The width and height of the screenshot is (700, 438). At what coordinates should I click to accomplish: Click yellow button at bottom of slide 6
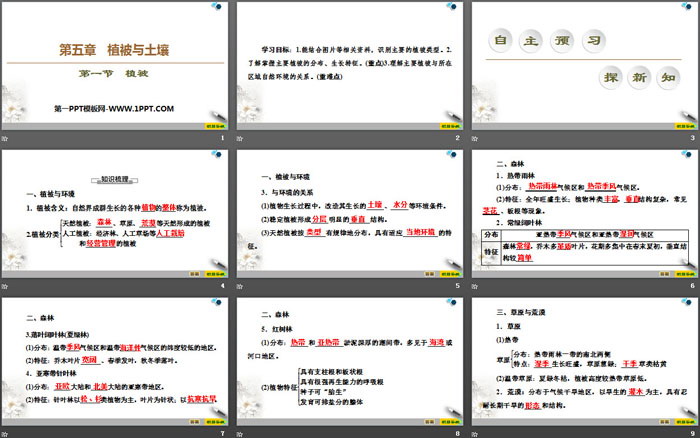tap(685, 274)
